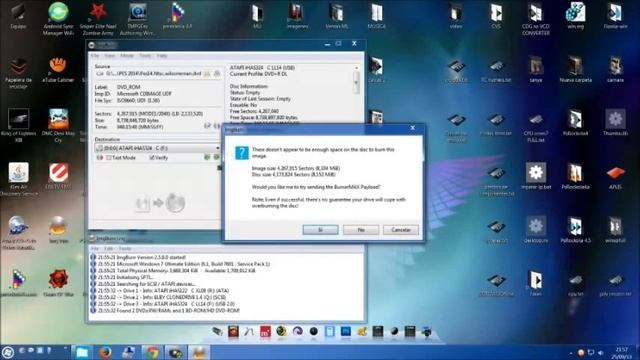Screen dimensions: 640x360
Task: Click the Source image file path field
Action: point(153,73)
